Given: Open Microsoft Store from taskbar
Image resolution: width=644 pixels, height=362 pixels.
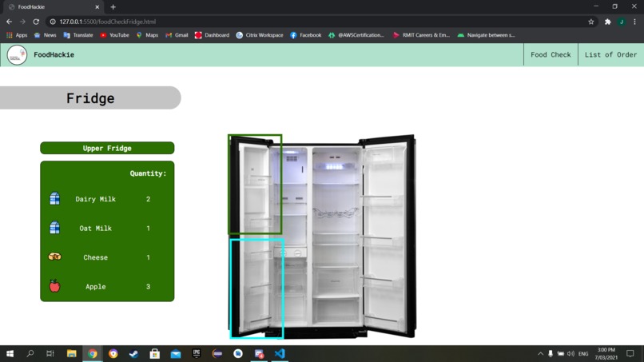Looking at the screenshot, I should coord(155,353).
